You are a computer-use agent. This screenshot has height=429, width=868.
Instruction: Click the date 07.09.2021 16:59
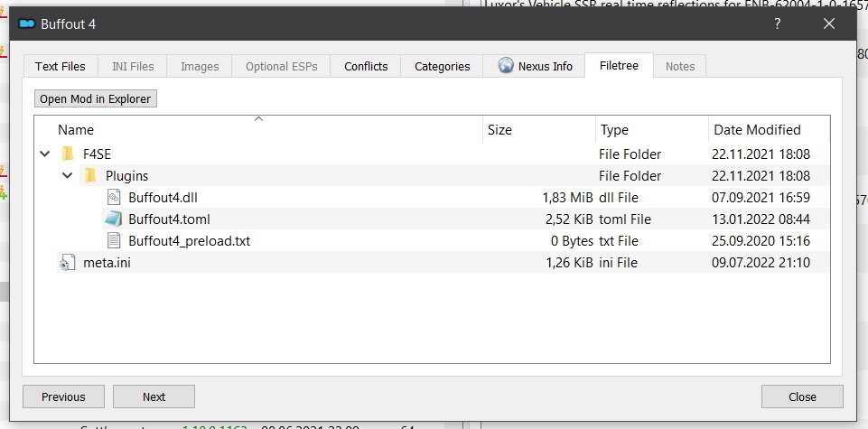coord(761,197)
